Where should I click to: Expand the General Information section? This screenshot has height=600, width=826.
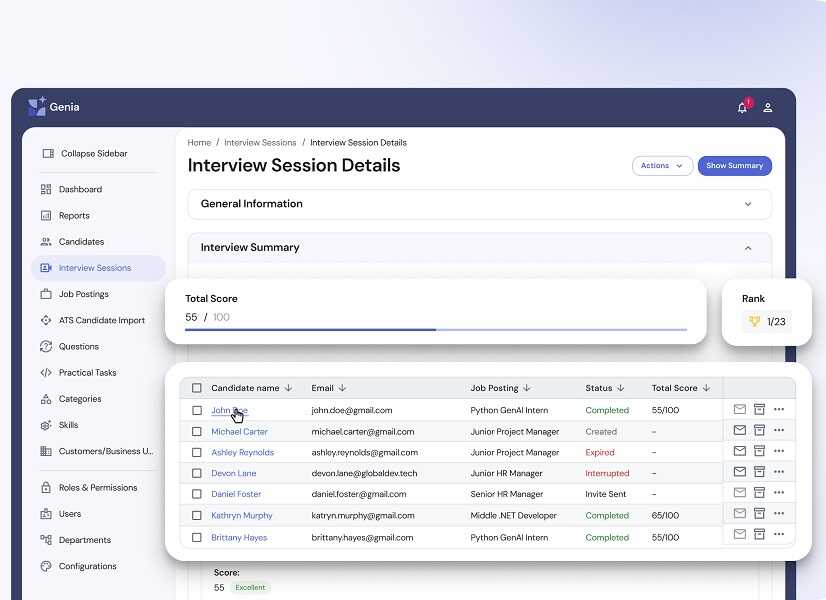(747, 204)
